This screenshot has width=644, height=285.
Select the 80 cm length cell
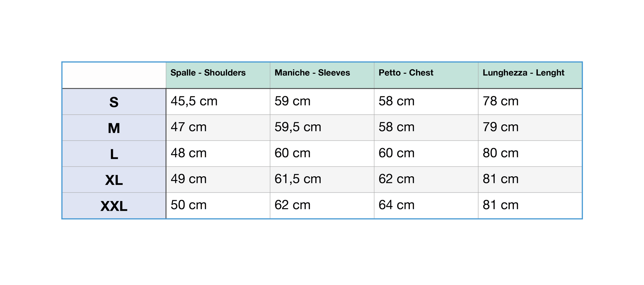pyautogui.click(x=500, y=153)
